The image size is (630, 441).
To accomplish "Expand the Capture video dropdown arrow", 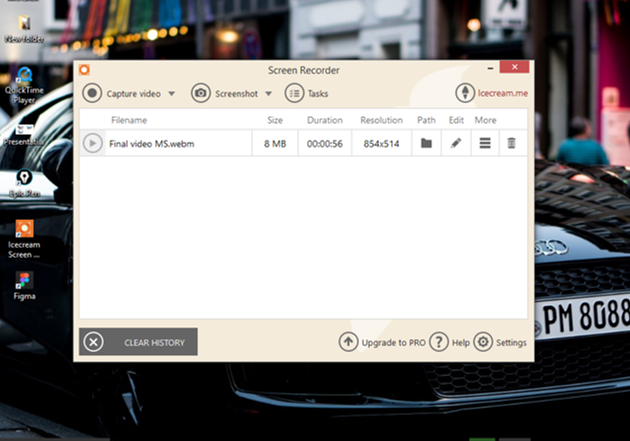I will coord(171,94).
